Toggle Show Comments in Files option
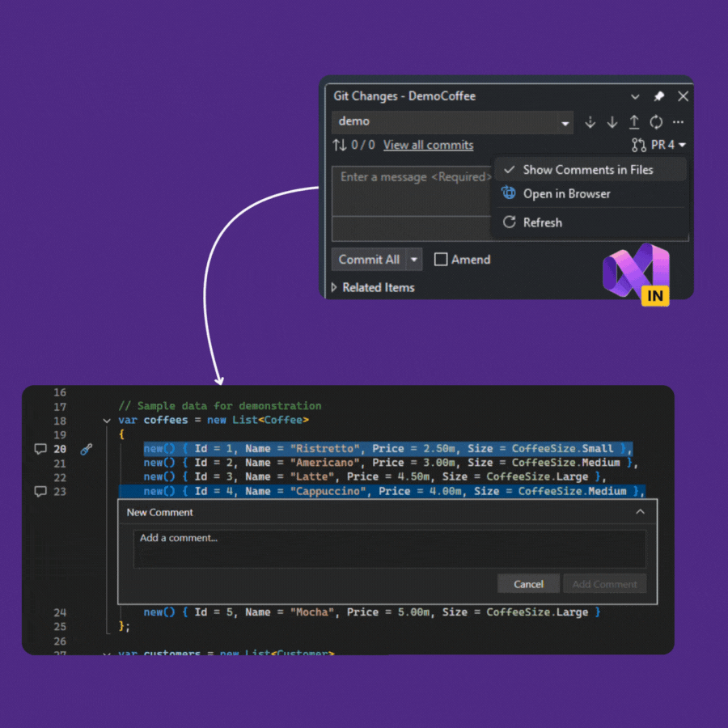This screenshot has width=728, height=728. click(x=588, y=170)
